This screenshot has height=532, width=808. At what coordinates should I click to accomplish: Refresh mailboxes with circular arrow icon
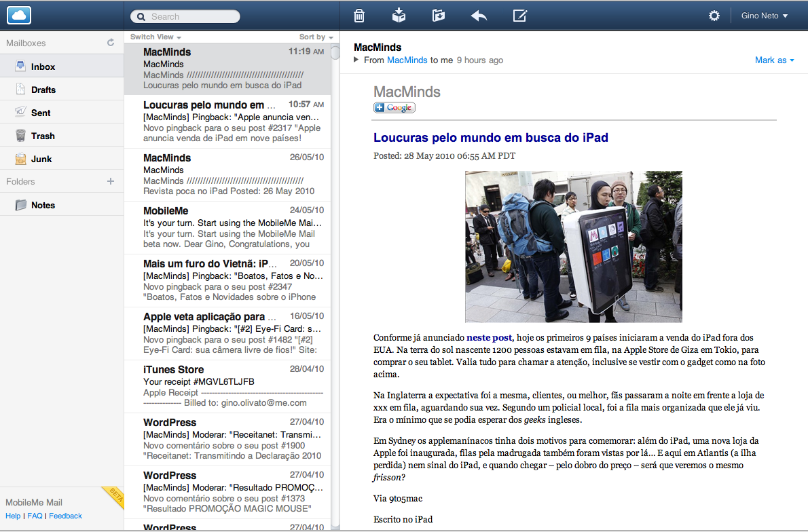click(x=110, y=43)
